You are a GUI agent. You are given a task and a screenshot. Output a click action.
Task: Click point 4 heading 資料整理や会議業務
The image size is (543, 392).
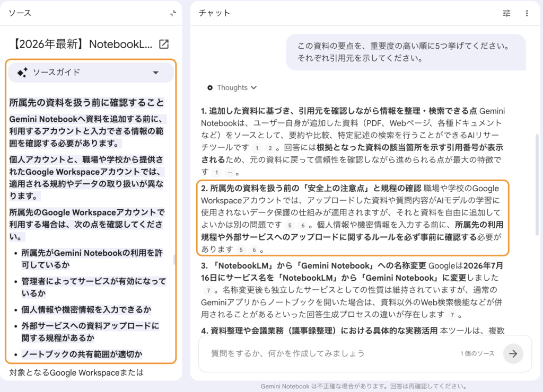coord(319,331)
